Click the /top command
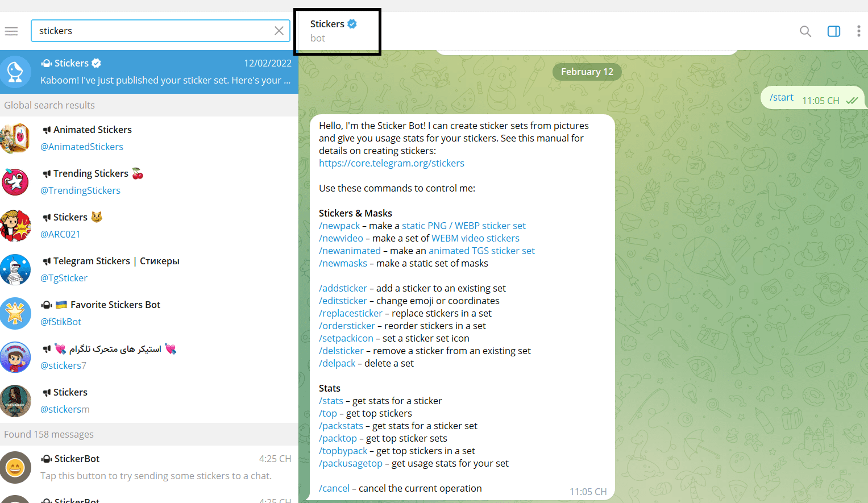The height and width of the screenshot is (503, 868). coord(328,413)
